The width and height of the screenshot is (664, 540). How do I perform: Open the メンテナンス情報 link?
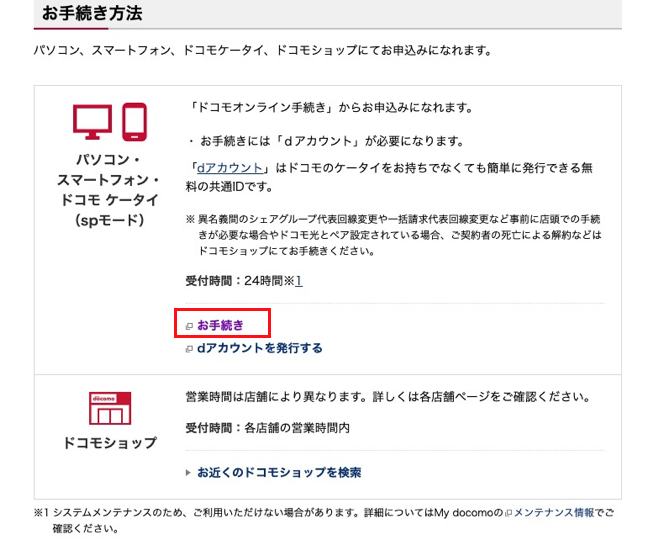[554, 512]
